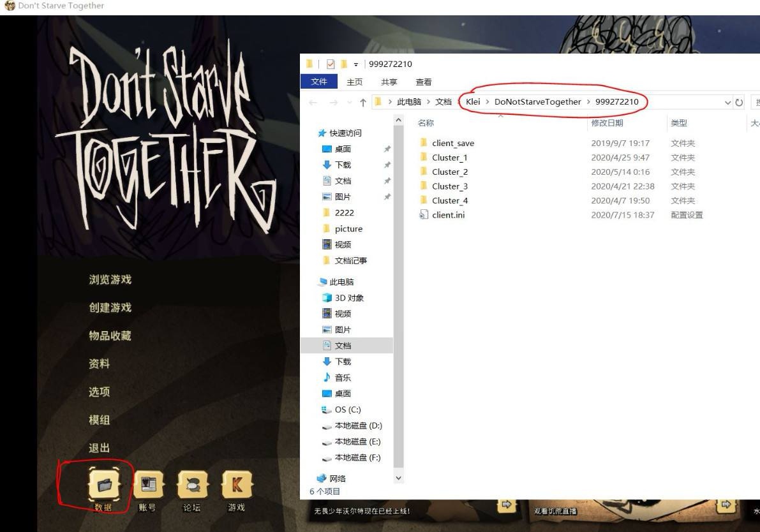Open the 文件 tab in File Explorer

(319, 82)
